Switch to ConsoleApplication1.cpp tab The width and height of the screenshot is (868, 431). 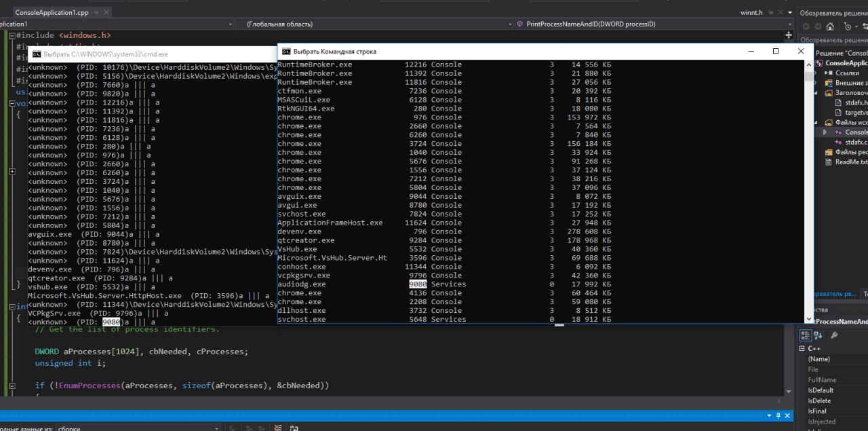51,12
